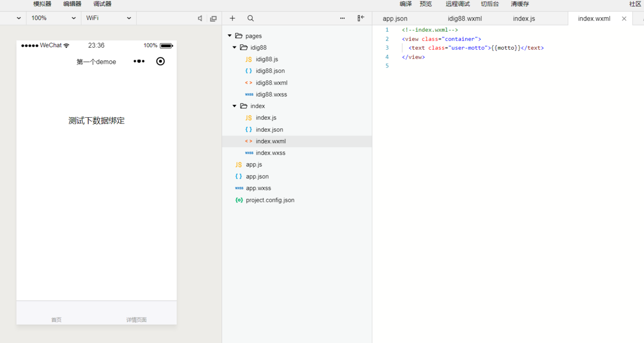The image size is (644, 343).
Task: Tap the 首页 tab in simulator
Action: tap(57, 320)
